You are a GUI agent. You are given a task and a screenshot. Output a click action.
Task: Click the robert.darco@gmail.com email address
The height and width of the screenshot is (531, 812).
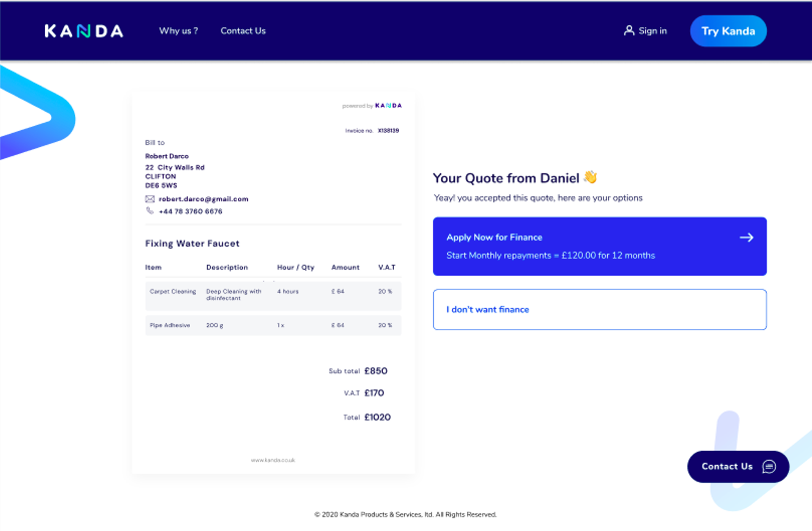click(x=203, y=199)
